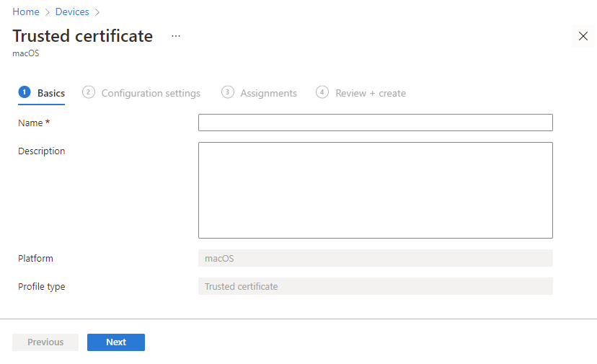Open the ellipsis more options menu
This screenshot has height=364, width=597.
click(x=176, y=36)
